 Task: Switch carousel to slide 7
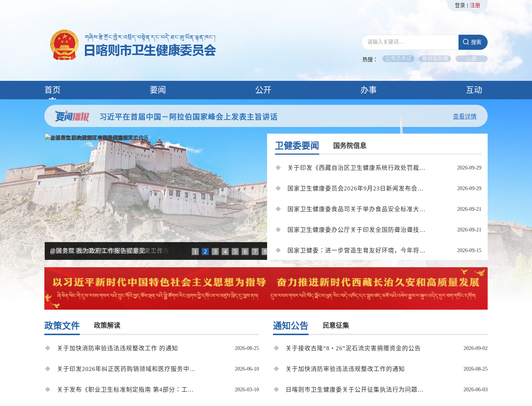tap(255, 251)
